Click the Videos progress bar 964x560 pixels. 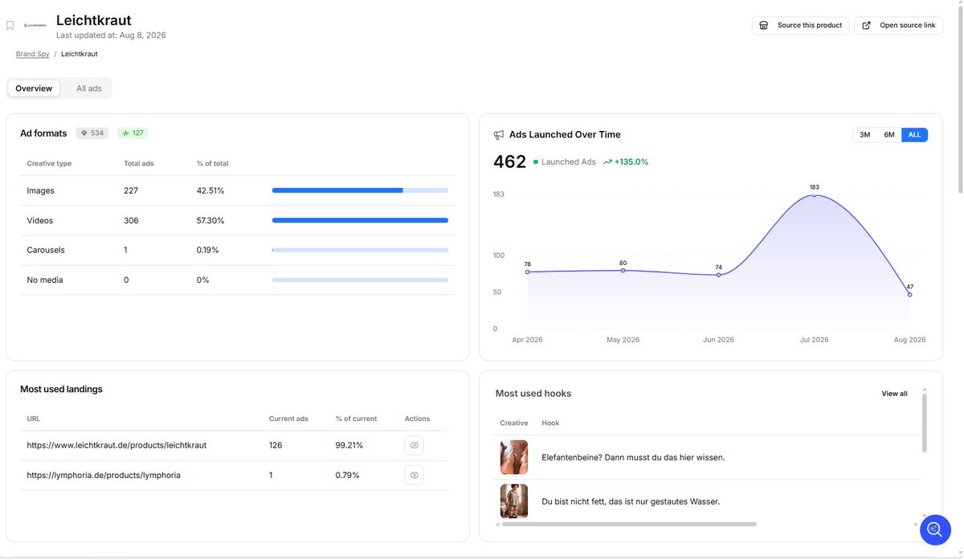coord(360,220)
